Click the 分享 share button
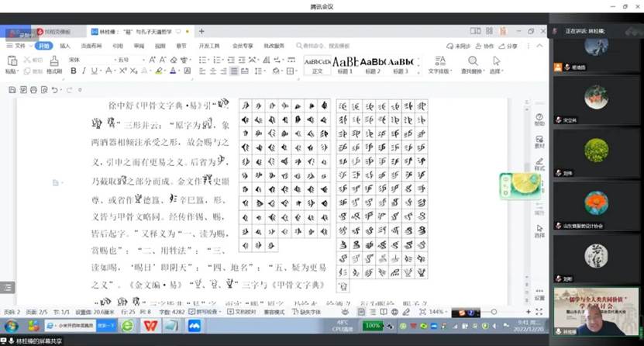Image resolution: width=644 pixels, height=346 pixels. point(509,46)
